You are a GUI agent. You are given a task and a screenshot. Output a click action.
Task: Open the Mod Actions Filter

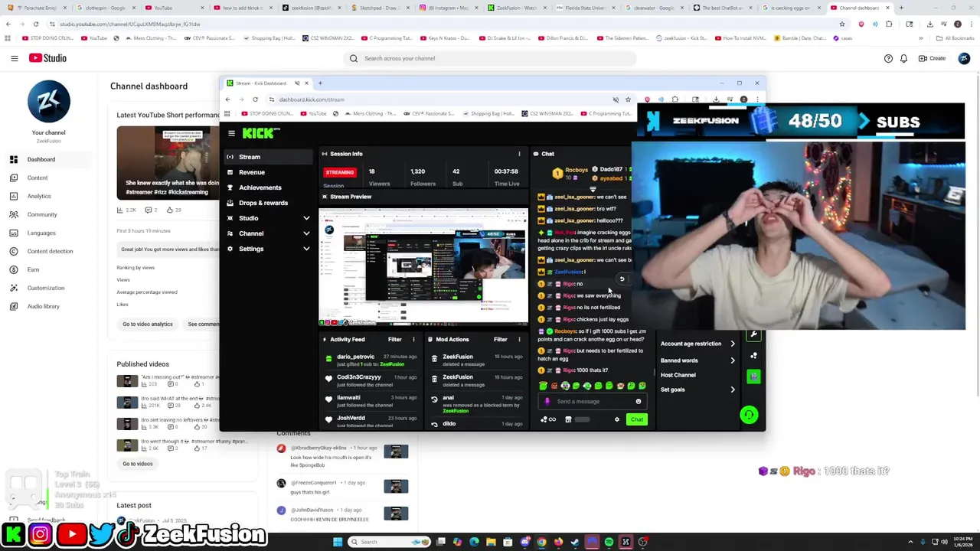pos(500,339)
